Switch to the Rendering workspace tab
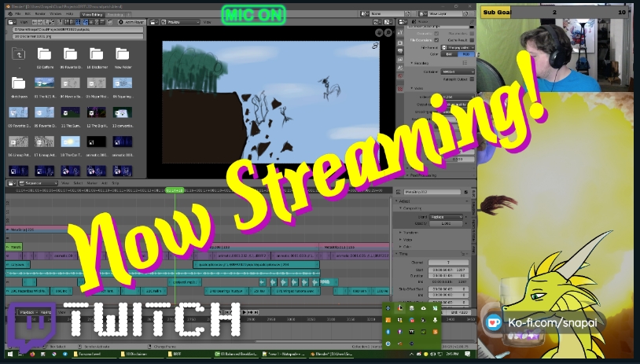Viewport: 640px width, 364px height. tap(115, 15)
